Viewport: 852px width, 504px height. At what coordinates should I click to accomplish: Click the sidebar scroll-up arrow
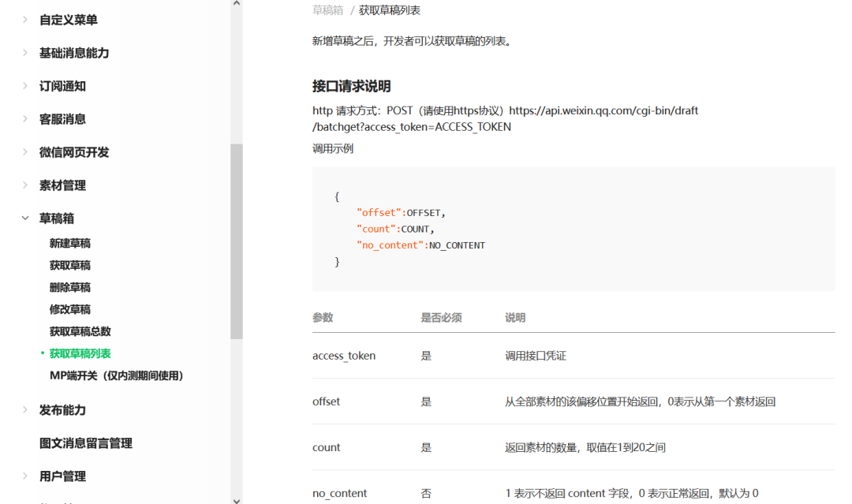click(x=237, y=3)
